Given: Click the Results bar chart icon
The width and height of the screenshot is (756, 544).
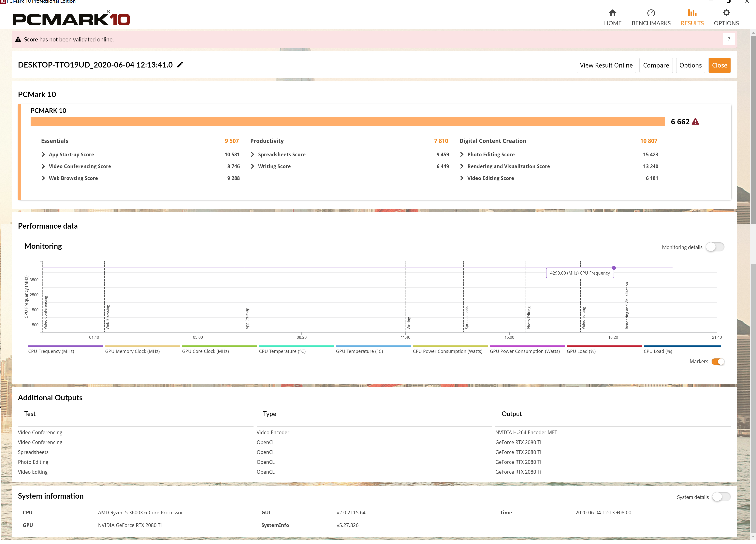Looking at the screenshot, I should (692, 13).
